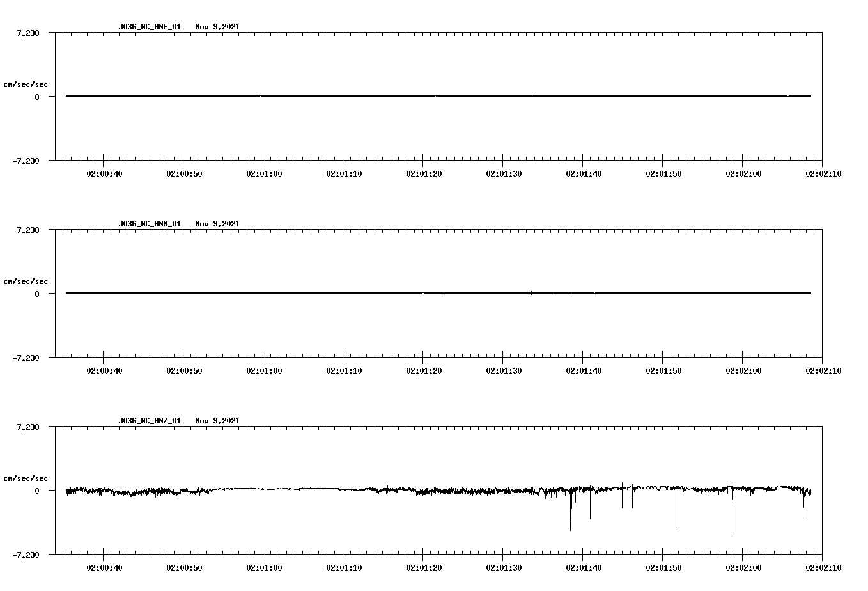Click the 02:01:40 tick on HNZ plot

(x=583, y=567)
